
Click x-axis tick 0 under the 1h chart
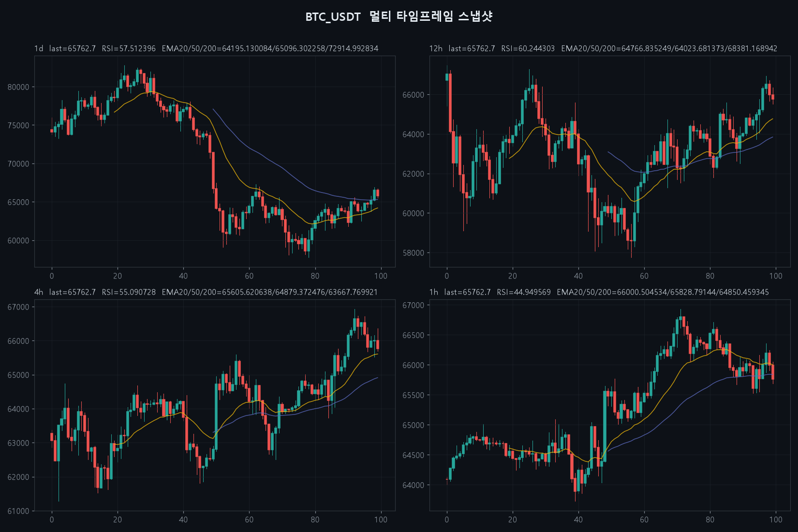[447, 520]
